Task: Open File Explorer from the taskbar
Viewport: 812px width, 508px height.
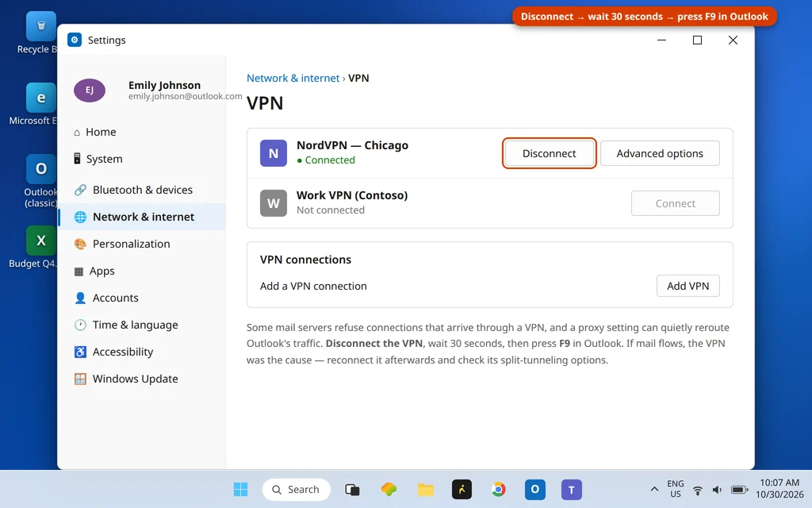Action: [425, 489]
